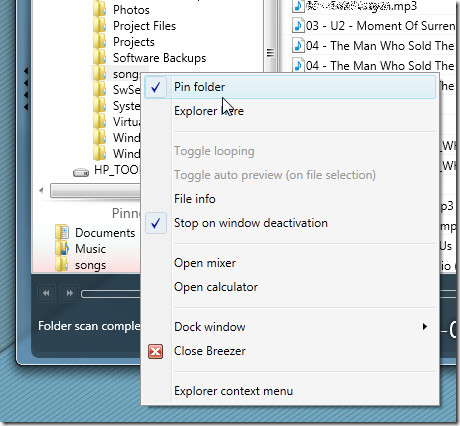
Task: Click the rewind playback button
Action: coord(46,293)
